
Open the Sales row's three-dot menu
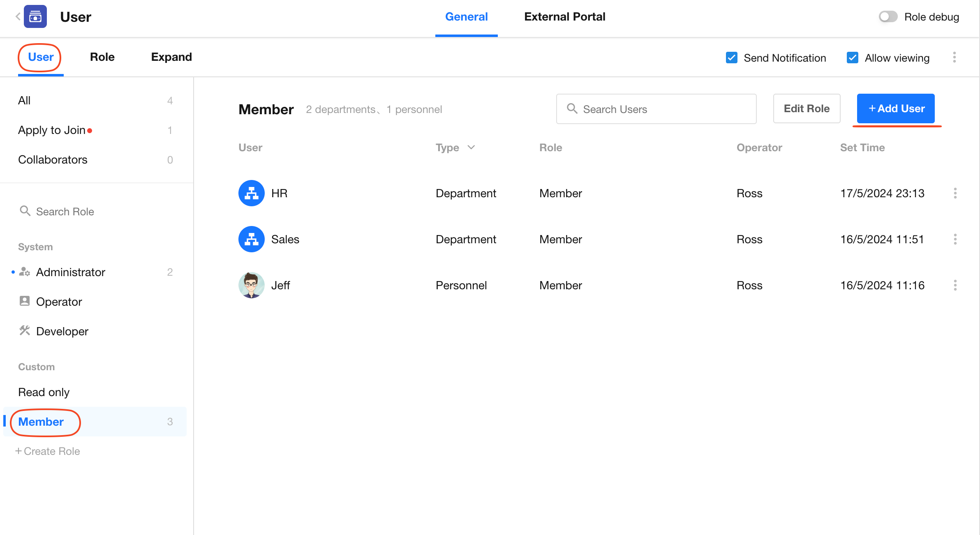tap(955, 239)
